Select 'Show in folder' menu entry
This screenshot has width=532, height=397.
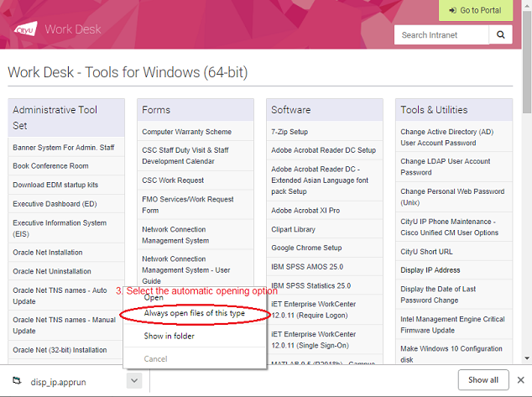(170, 336)
